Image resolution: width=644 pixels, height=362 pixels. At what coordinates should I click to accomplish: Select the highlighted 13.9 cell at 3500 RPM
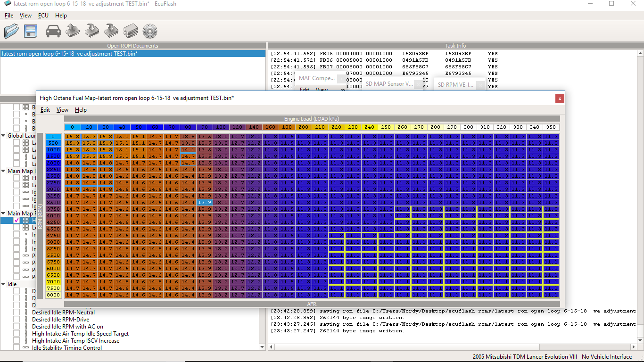coord(204,202)
